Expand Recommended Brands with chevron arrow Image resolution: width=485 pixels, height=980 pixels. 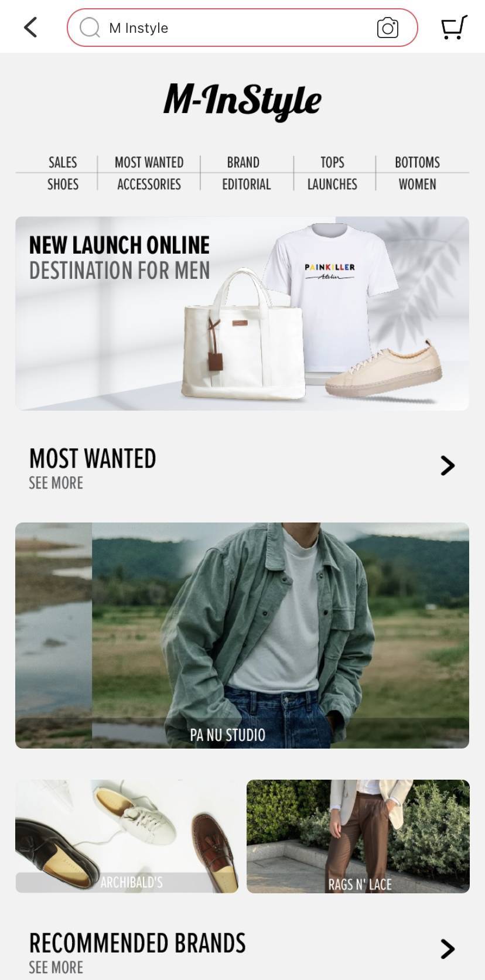coord(448,949)
